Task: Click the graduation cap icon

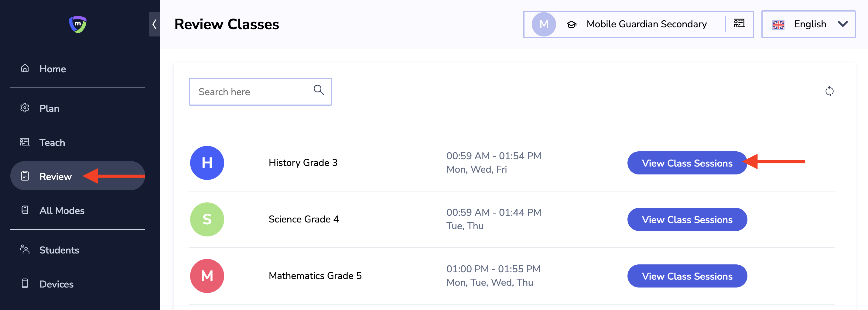Action: [x=572, y=24]
